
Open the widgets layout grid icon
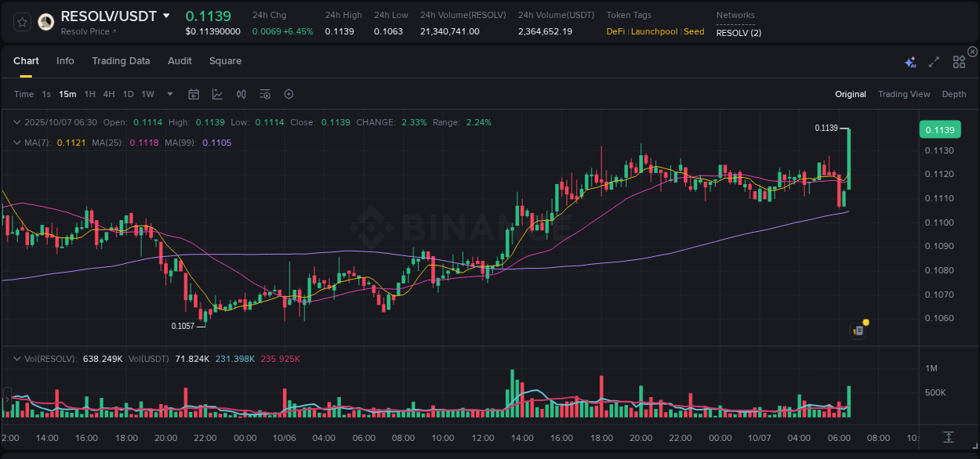(959, 62)
